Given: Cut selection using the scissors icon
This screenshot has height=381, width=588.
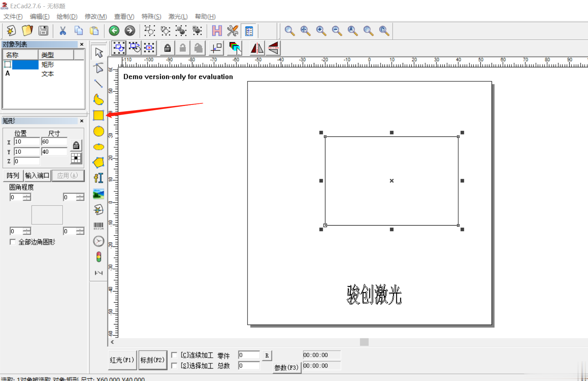Looking at the screenshot, I should (x=63, y=31).
